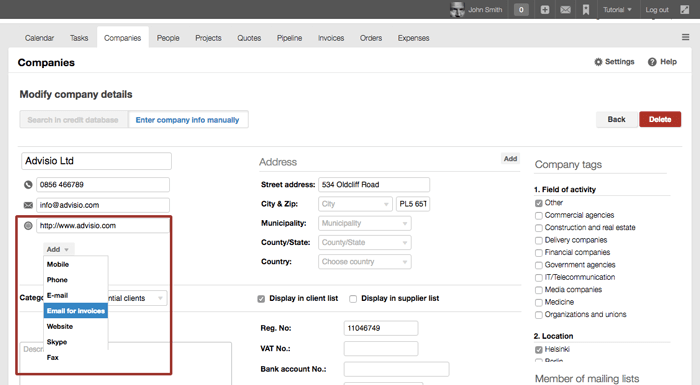This screenshot has height=385, width=700.
Task: Toggle Display in client list checkbox
Action: tap(261, 299)
